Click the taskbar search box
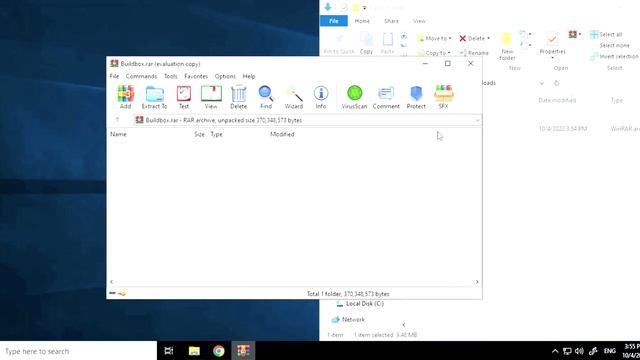The image size is (640, 360). coord(78,351)
